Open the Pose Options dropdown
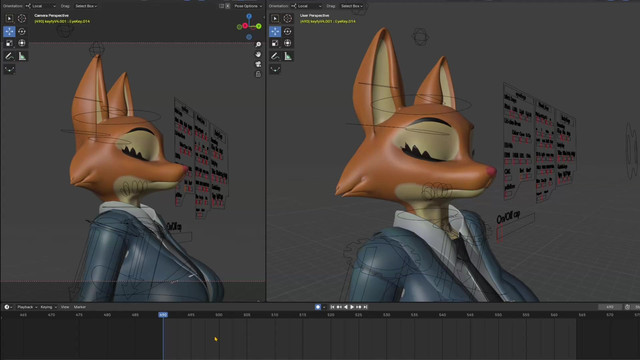This screenshot has width=640, height=360. (248, 6)
